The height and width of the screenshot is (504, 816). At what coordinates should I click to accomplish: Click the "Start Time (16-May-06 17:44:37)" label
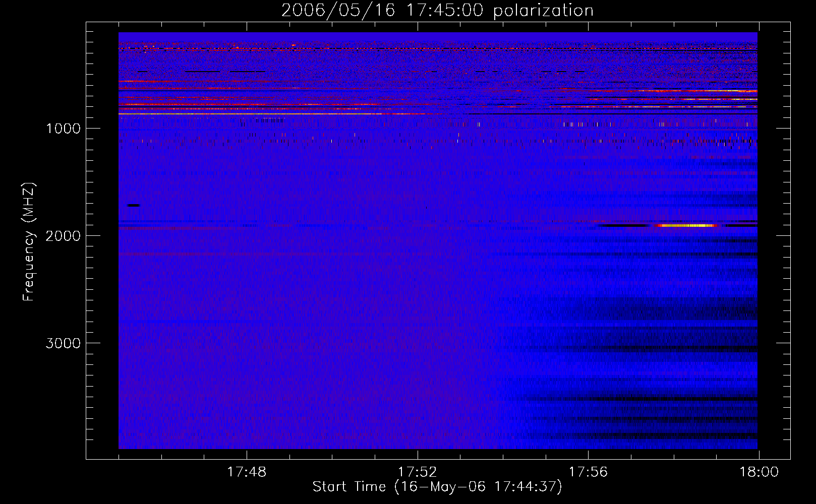coord(437,487)
